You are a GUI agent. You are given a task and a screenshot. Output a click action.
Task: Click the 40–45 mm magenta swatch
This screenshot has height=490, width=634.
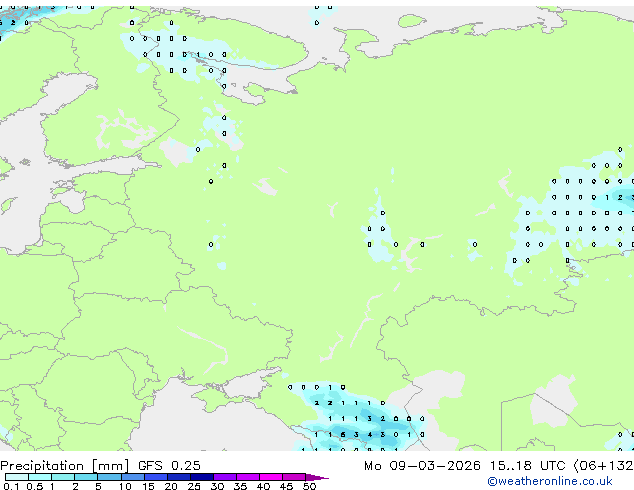coord(271,477)
